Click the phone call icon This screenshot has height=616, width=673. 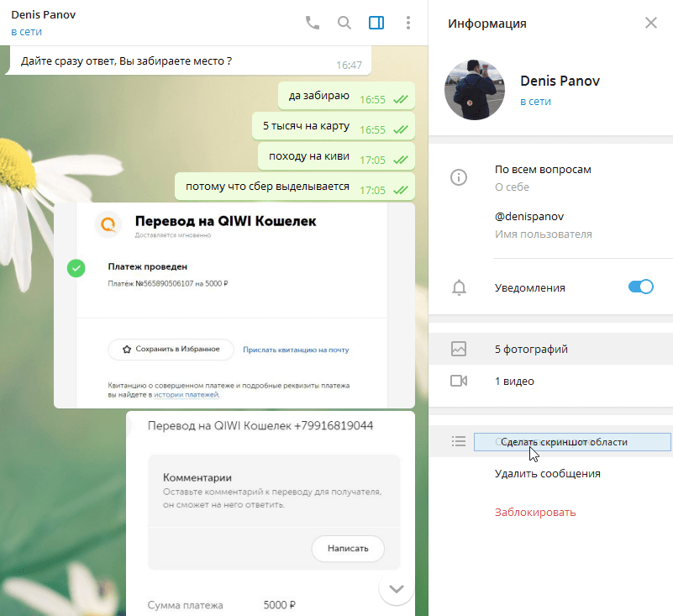313,23
